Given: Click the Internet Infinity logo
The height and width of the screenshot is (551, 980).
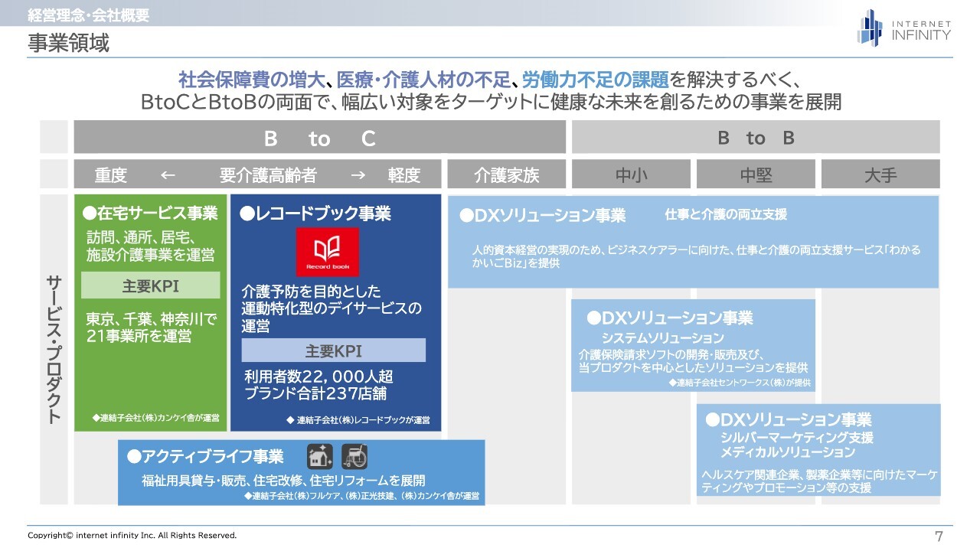Looking at the screenshot, I should click(x=903, y=28).
